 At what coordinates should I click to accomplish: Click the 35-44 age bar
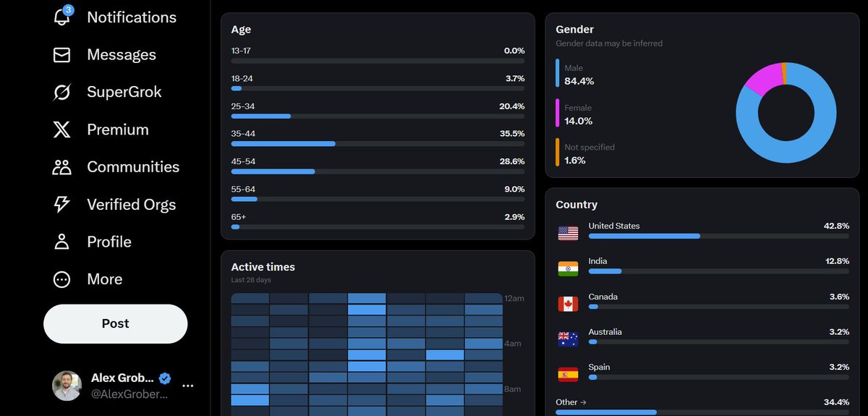tap(378, 143)
